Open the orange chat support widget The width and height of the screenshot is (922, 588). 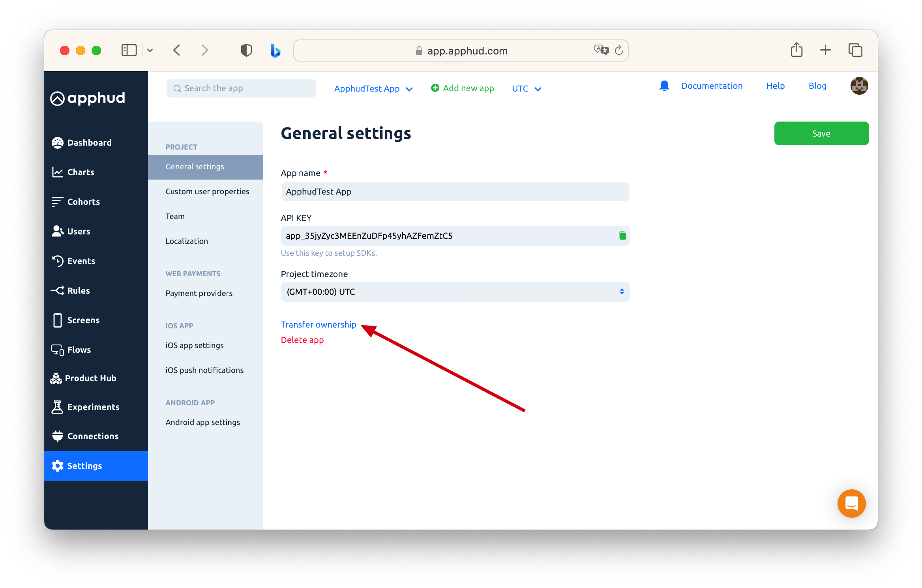[x=851, y=503]
